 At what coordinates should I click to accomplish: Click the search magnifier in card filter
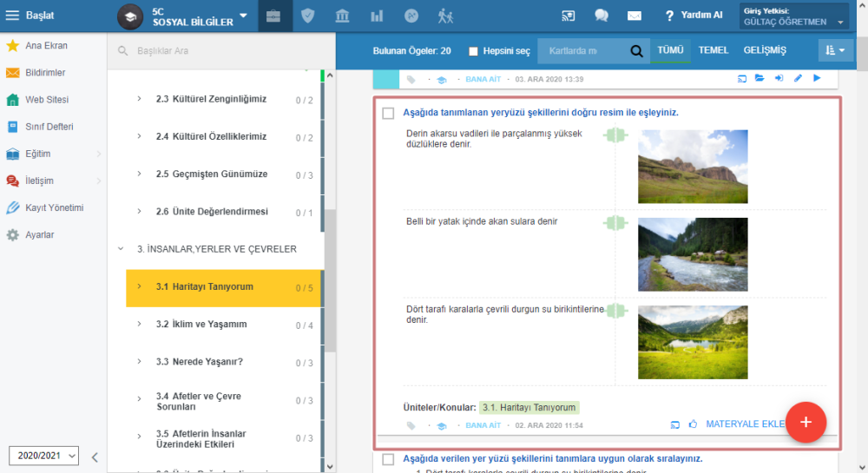click(636, 51)
